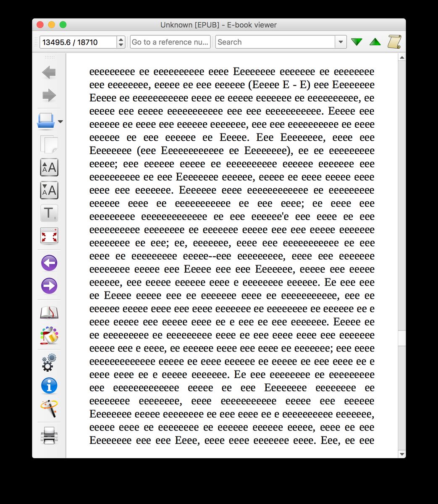Click the Increase font size icon
Screen dimensions: 438x504
coord(49,168)
